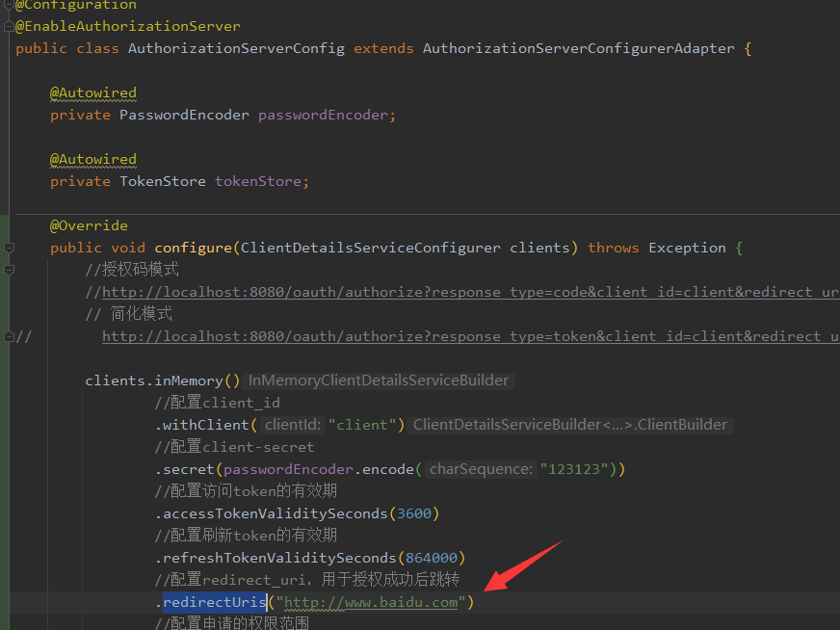Click the //配置redirect_uri comment line
Image resolution: width=840 pixels, height=630 pixels.
tap(307, 580)
